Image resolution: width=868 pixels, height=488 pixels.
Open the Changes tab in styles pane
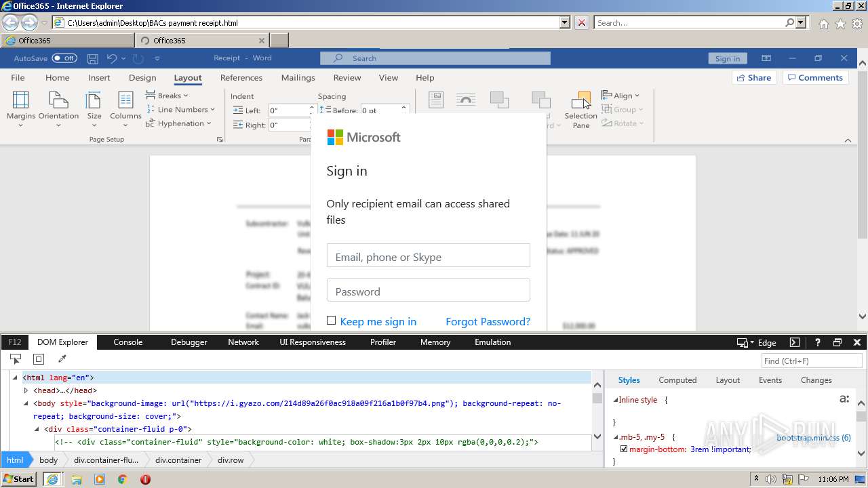(816, 380)
